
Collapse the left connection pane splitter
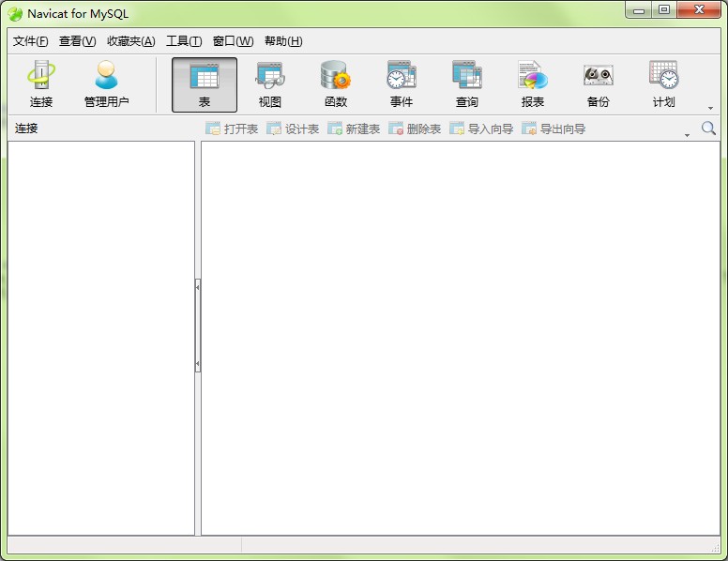click(x=198, y=286)
